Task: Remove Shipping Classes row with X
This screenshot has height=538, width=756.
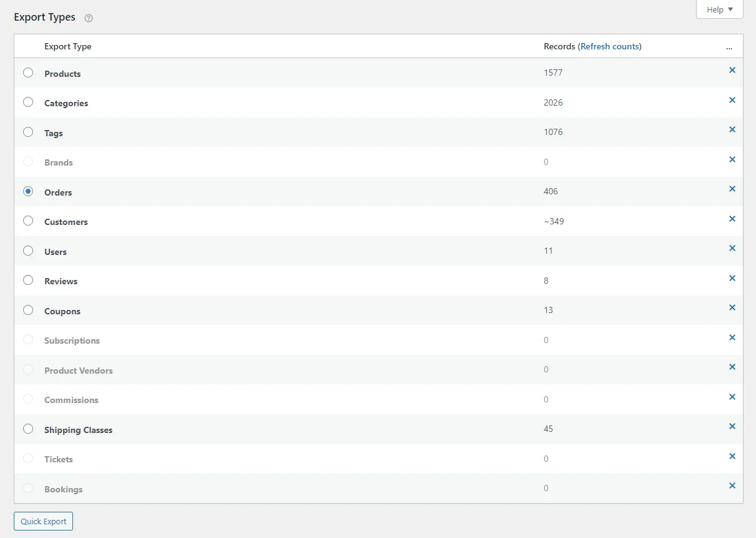Action: [x=732, y=427]
